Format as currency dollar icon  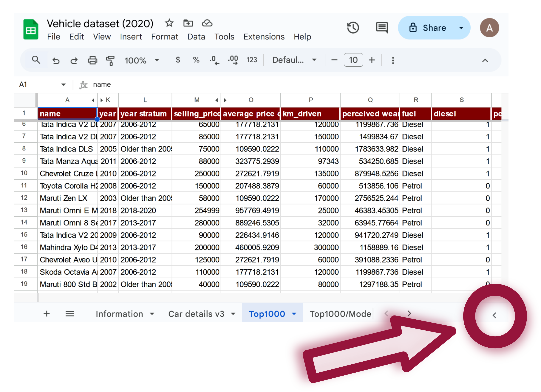tap(178, 60)
